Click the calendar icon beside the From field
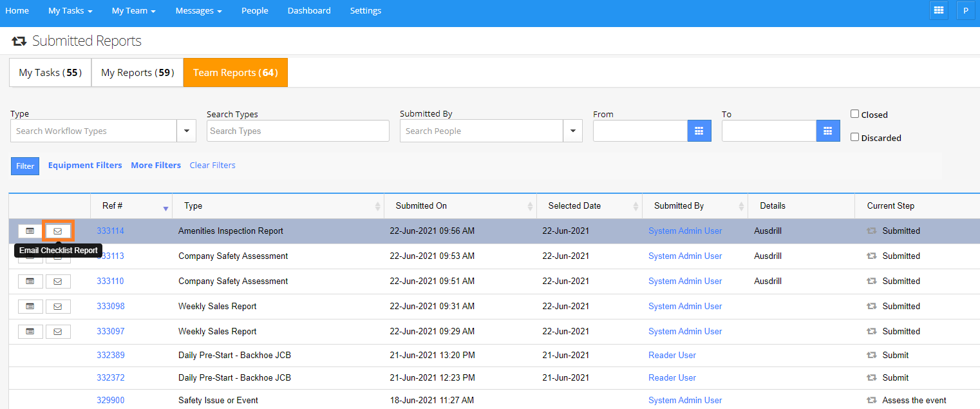This screenshot has width=980, height=409. tap(699, 131)
